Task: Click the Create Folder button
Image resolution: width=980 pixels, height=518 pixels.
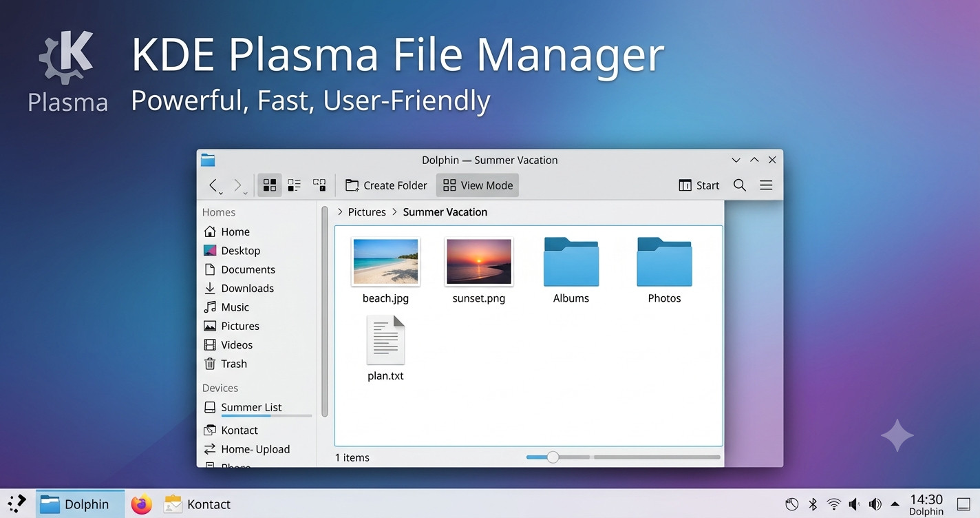Action: [386, 185]
